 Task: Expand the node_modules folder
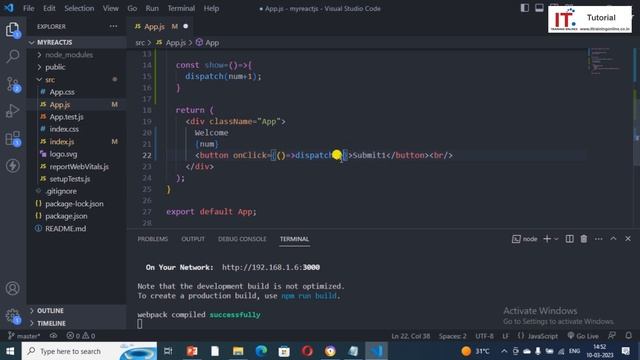point(77,55)
